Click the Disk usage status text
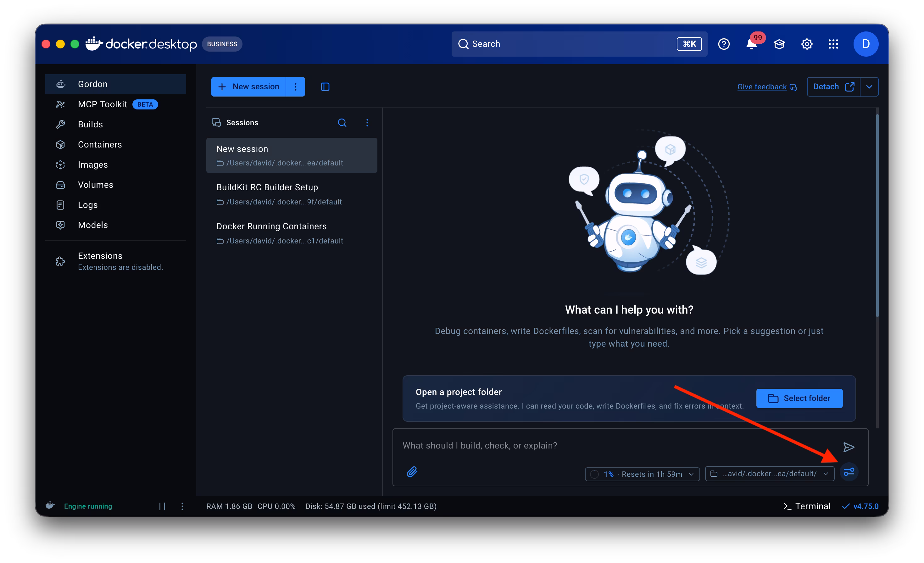The height and width of the screenshot is (563, 924). (371, 506)
